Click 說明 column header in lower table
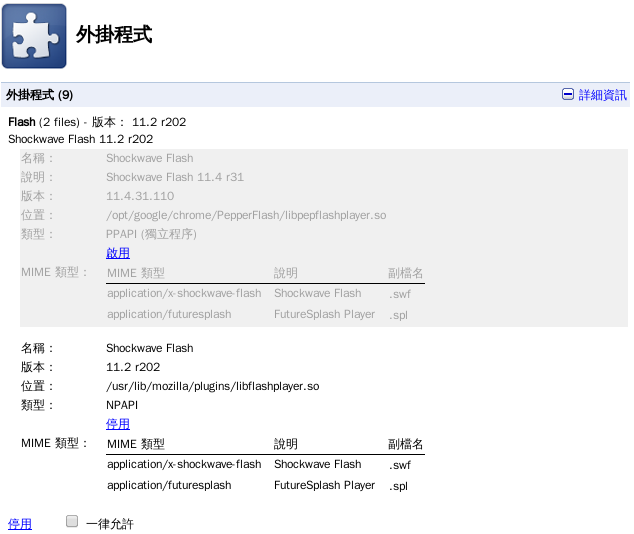The width and height of the screenshot is (634, 534). [x=286, y=444]
